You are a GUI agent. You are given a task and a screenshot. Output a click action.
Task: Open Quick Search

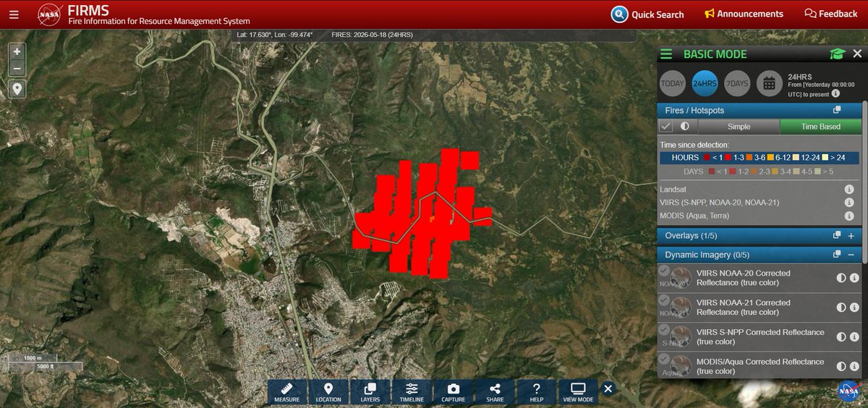[x=647, y=14]
